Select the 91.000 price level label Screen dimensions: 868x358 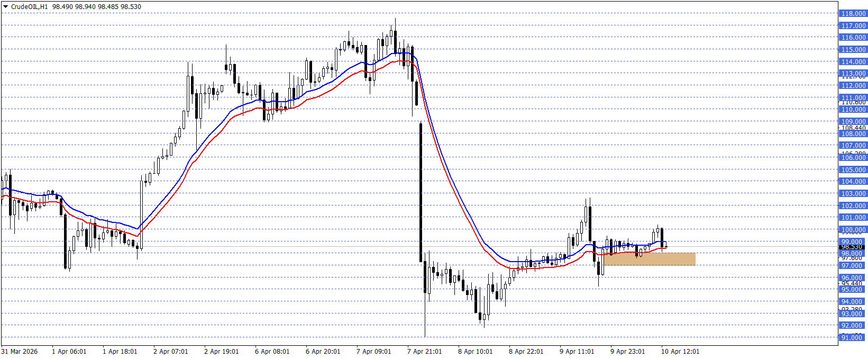(853, 338)
